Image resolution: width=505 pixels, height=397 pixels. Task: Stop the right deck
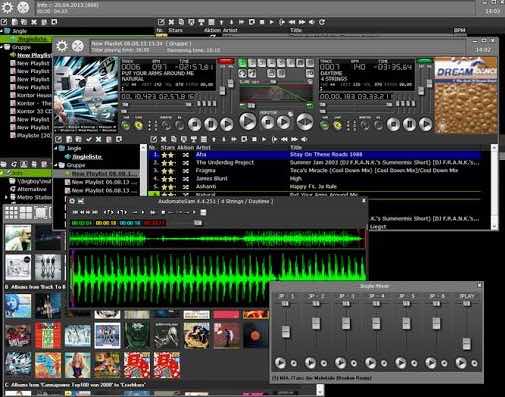393,124
